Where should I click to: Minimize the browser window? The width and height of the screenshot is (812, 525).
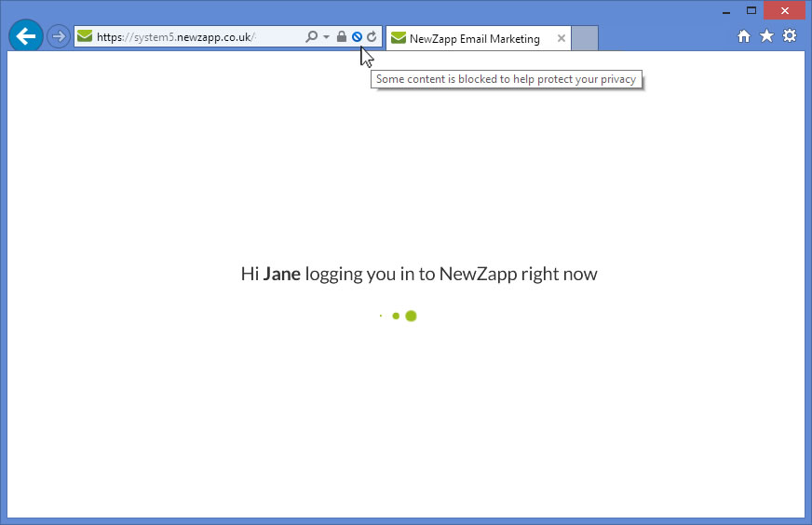click(x=726, y=11)
